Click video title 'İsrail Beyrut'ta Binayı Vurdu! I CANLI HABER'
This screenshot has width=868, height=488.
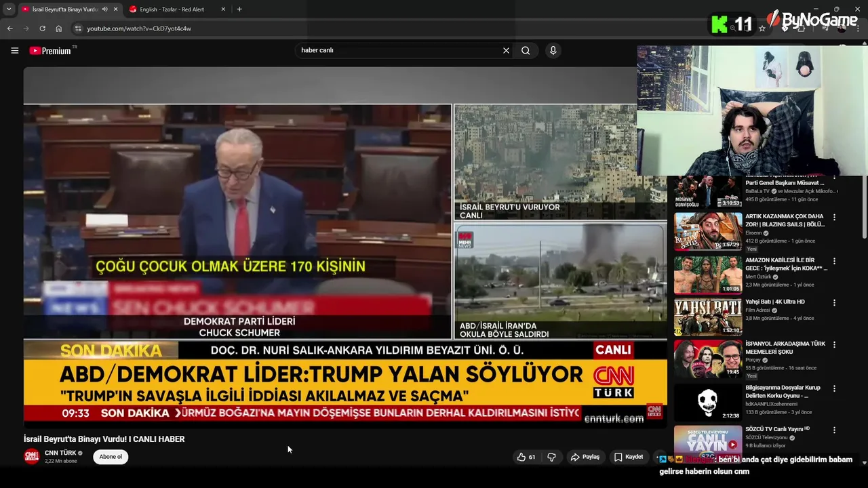coord(104,439)
